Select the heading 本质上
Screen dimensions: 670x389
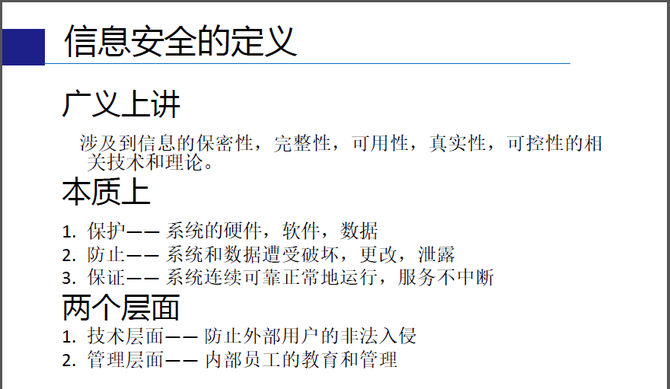[x=106, y=192]
